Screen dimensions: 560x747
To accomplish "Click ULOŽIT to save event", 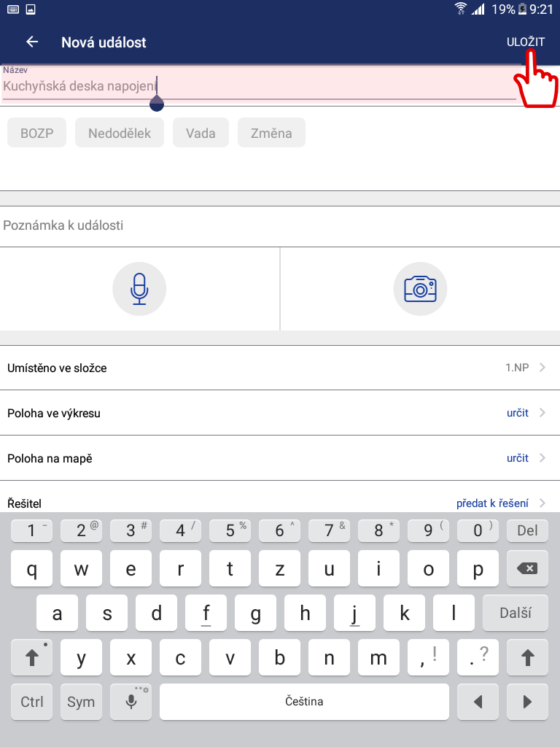I will [525, 42].
